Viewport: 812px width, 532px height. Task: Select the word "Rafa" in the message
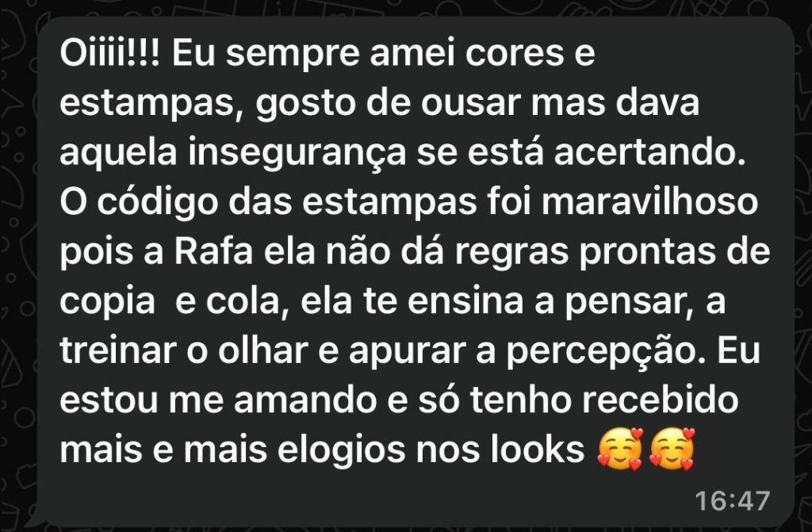(x=214, y=252)
